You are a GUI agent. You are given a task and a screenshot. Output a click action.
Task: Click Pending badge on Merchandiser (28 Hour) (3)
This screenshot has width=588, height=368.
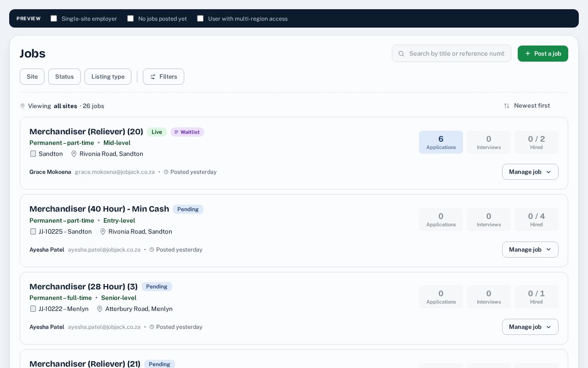coord(157,287)
